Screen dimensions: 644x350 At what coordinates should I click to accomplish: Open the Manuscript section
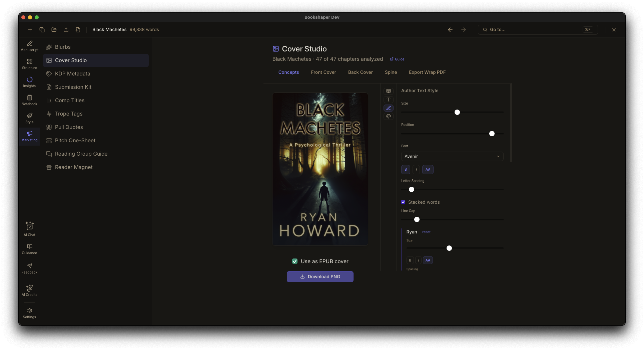[x=29, y=46]
